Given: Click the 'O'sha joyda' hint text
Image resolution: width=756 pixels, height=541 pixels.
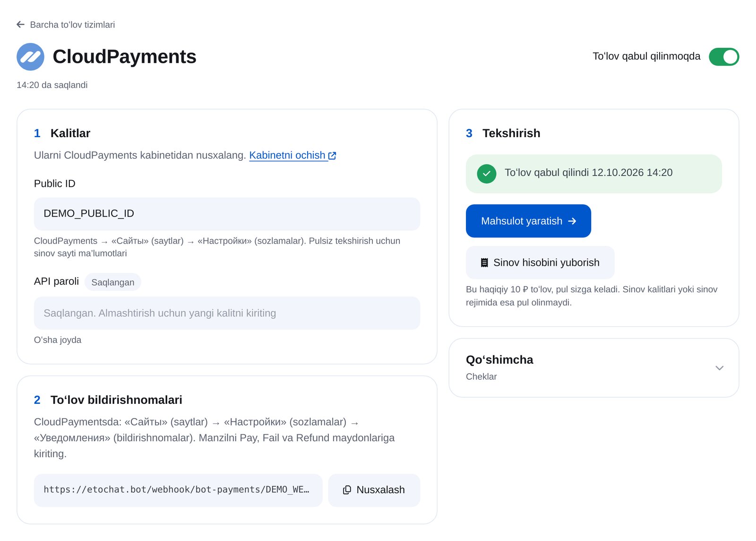Looking at the screenshot, I should 58,340.
